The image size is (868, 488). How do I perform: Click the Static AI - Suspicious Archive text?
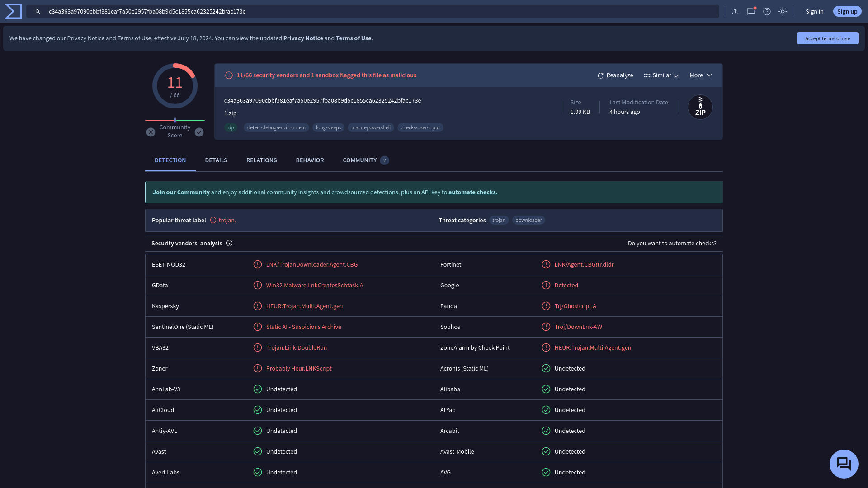(304, 327)
